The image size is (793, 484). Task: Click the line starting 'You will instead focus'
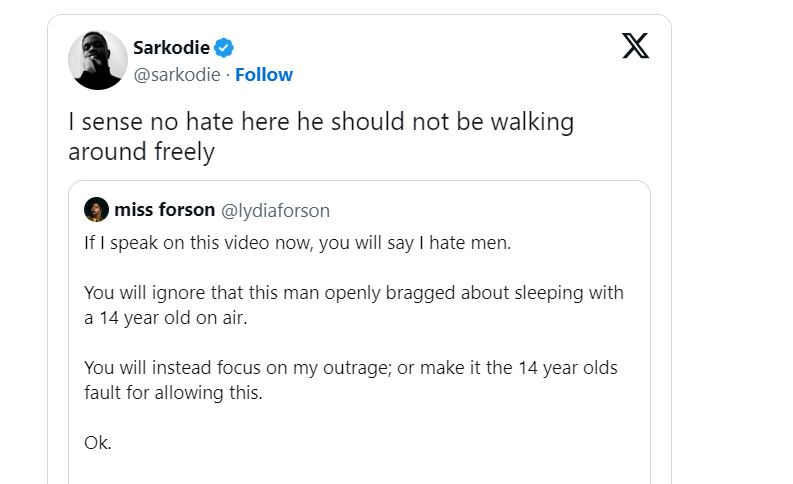351,368
